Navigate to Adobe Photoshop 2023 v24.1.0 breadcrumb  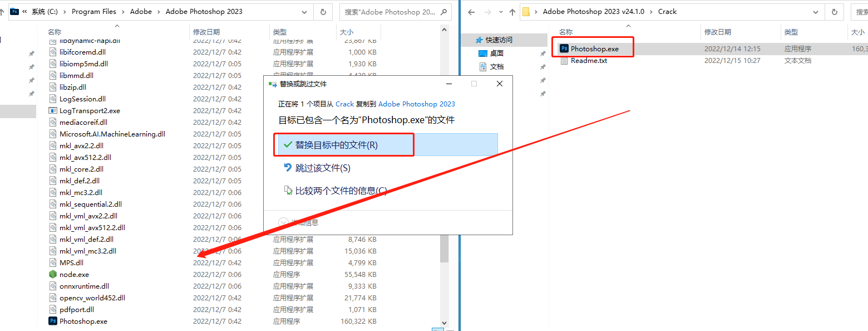594,11
